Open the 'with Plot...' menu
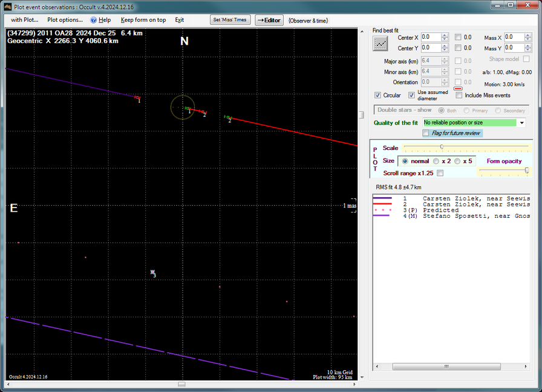This screenshot has width=542, height=392. point(25,20)
